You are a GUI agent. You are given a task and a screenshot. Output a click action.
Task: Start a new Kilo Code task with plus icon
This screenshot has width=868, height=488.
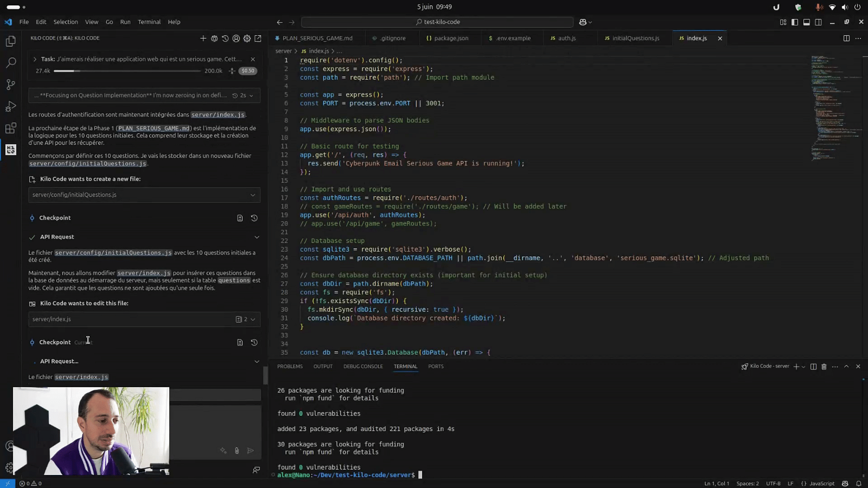point(203,38)
